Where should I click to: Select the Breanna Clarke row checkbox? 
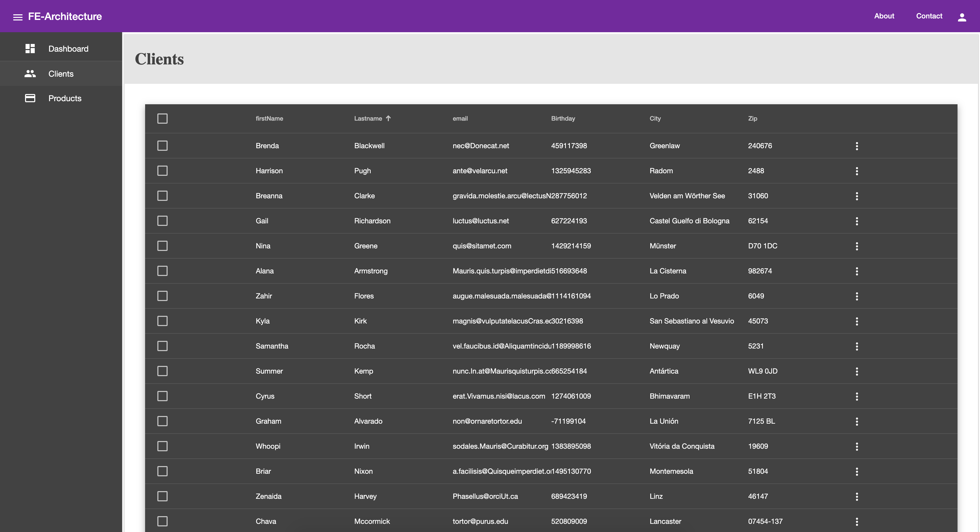pyautogui.click(x=162, y=195)
